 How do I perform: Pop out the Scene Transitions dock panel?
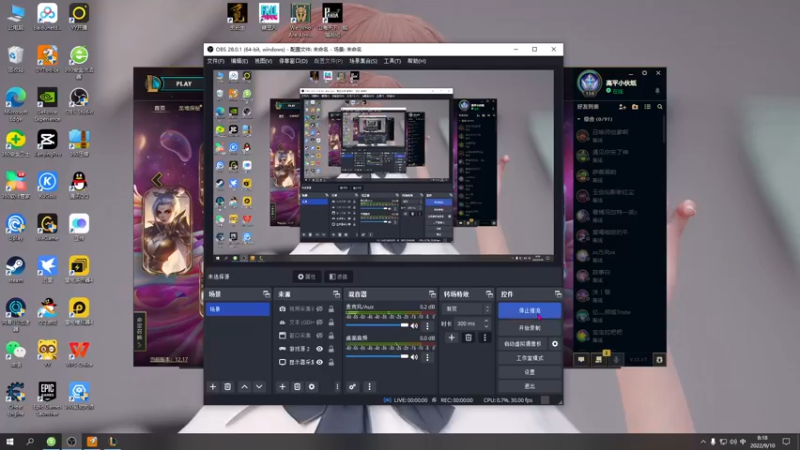click(x=489, y=294)
